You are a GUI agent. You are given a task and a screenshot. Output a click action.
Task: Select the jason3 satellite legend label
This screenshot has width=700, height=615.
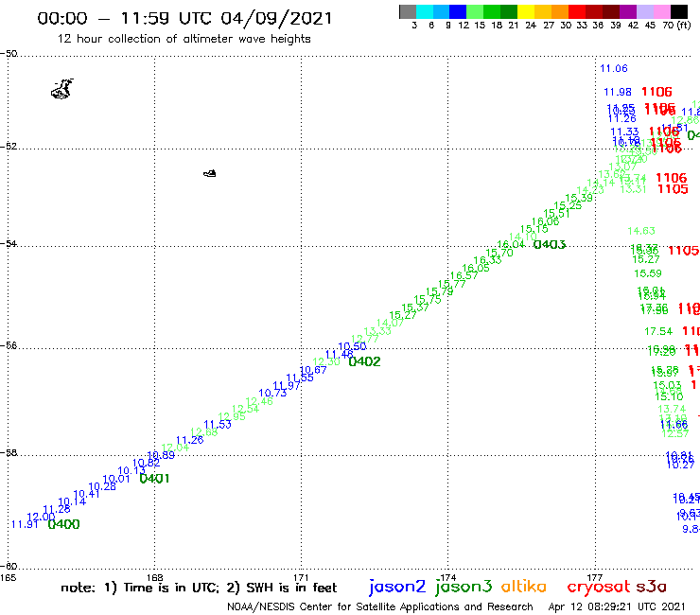click(464, 587)
